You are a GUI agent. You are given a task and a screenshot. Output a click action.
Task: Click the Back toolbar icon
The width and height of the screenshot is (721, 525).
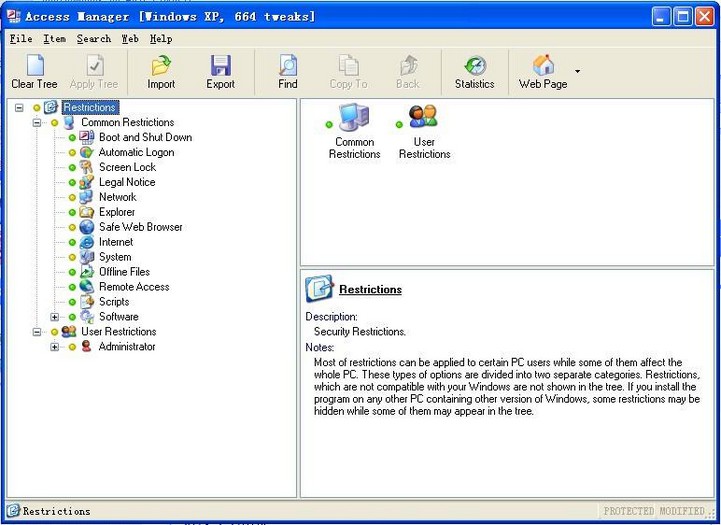408,65
